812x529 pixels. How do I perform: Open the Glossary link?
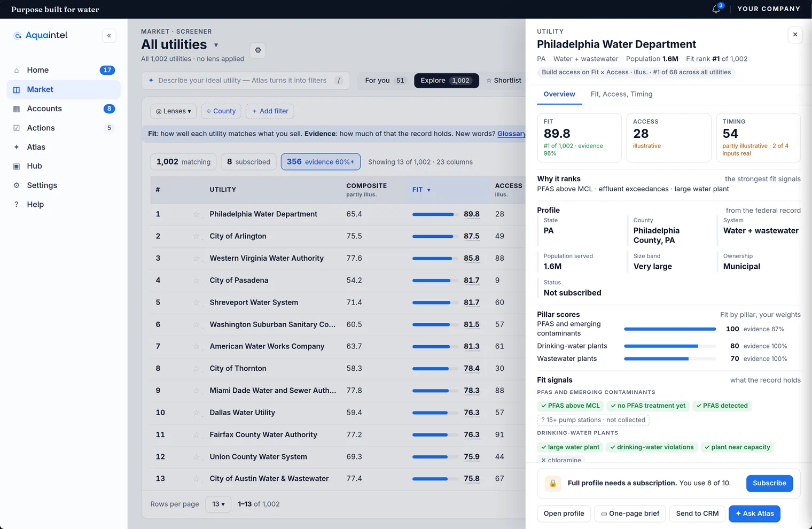(511, 134)
